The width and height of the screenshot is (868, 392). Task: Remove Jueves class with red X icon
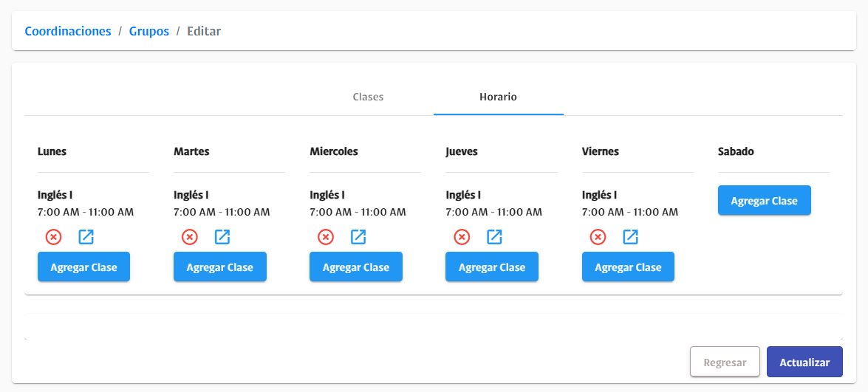click(x=462, y=237)
